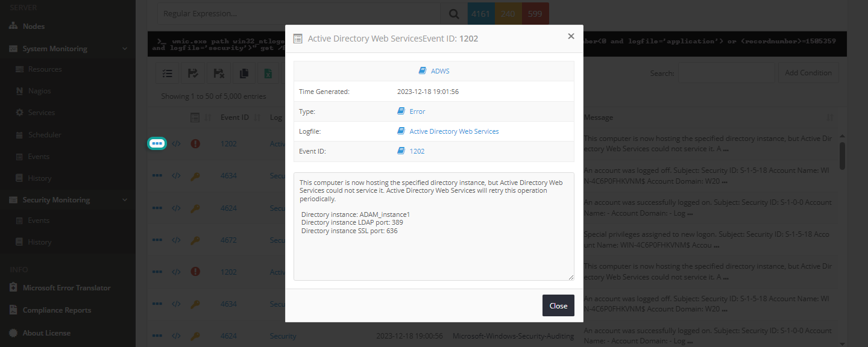Click the events table vertical scrollbar thumb
This screenshot has width=868, height=347.
pyautogui.click(x=842, y=155)
